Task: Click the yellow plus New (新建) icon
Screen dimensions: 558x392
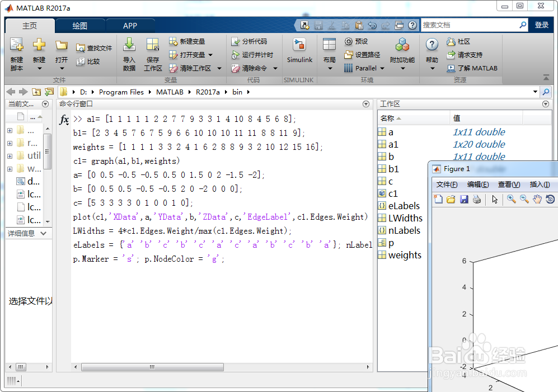Action: pyautogui.click(x=39, y=45)
